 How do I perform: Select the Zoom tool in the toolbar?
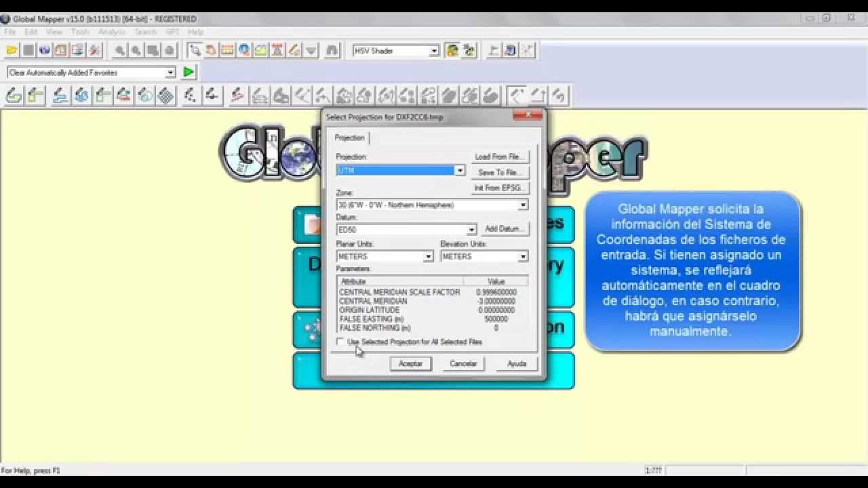coord(195,50)
